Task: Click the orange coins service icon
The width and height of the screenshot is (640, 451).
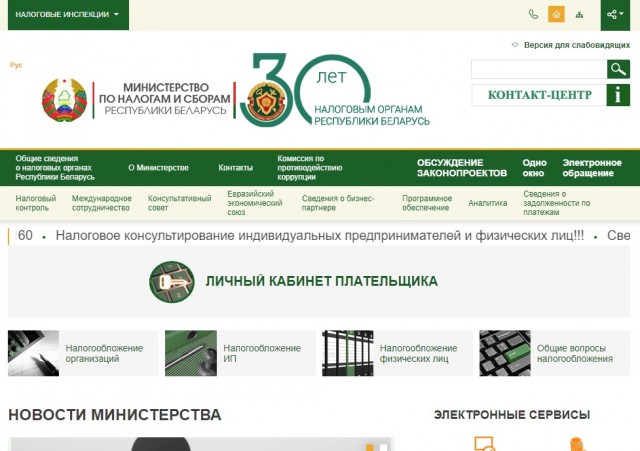Action: click(x=576, y=444)
